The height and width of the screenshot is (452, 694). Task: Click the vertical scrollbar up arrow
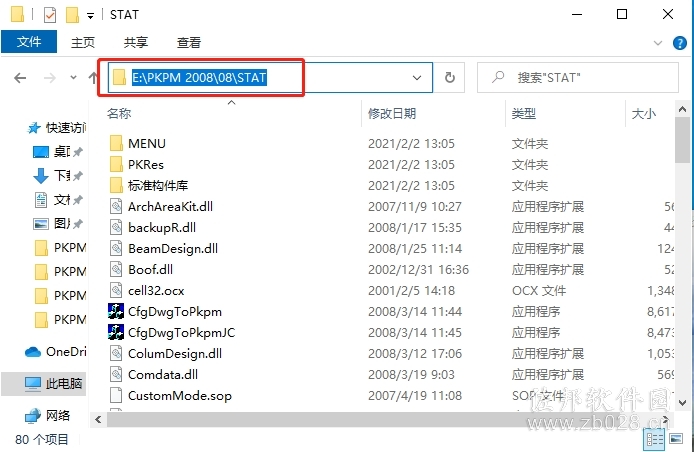tap(682, 109)
